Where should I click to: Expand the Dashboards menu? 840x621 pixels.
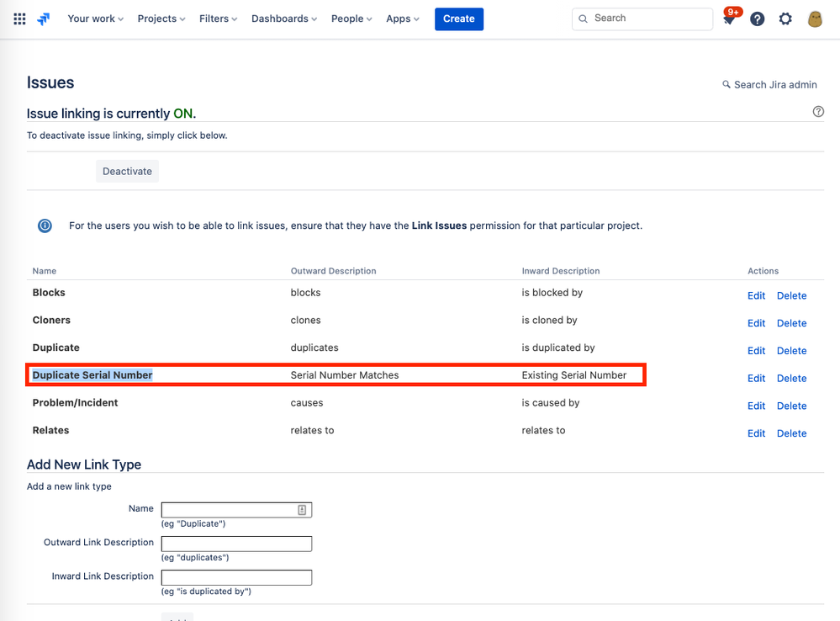(284, 19)
